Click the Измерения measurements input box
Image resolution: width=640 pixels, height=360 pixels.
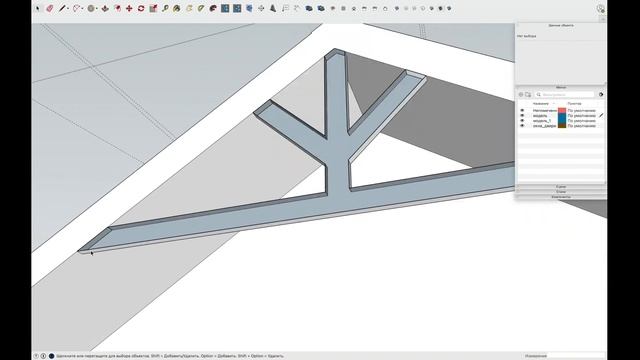coord(576,356)
